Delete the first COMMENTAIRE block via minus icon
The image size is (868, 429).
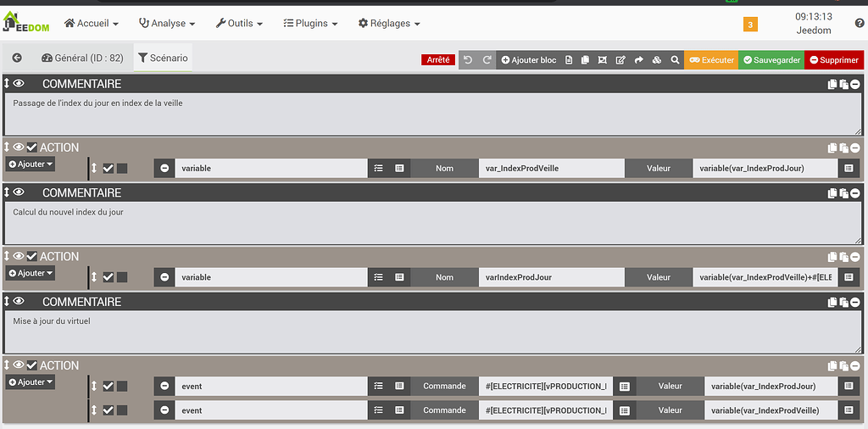[855, 84]
